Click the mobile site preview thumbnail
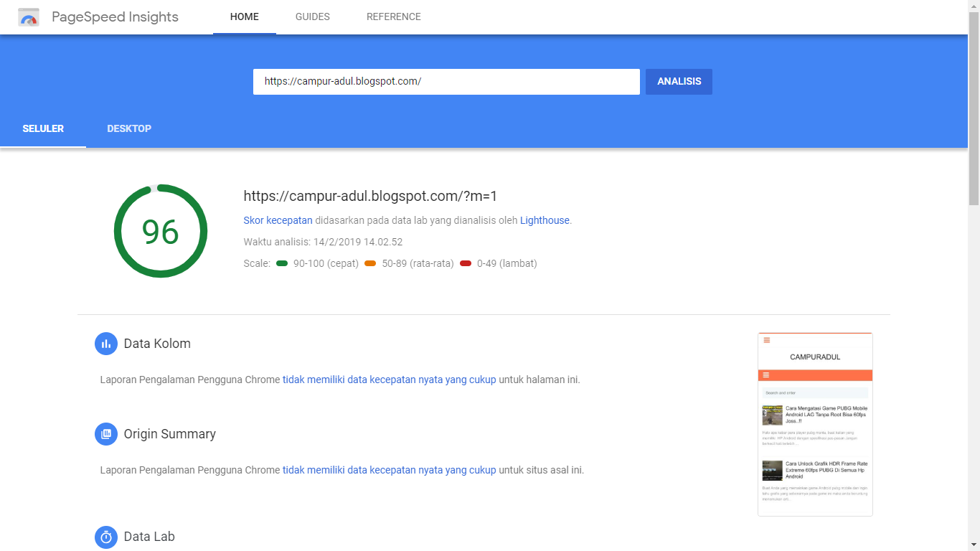The width and height of the screenshot is (980, 551). [x=815, y=424]
